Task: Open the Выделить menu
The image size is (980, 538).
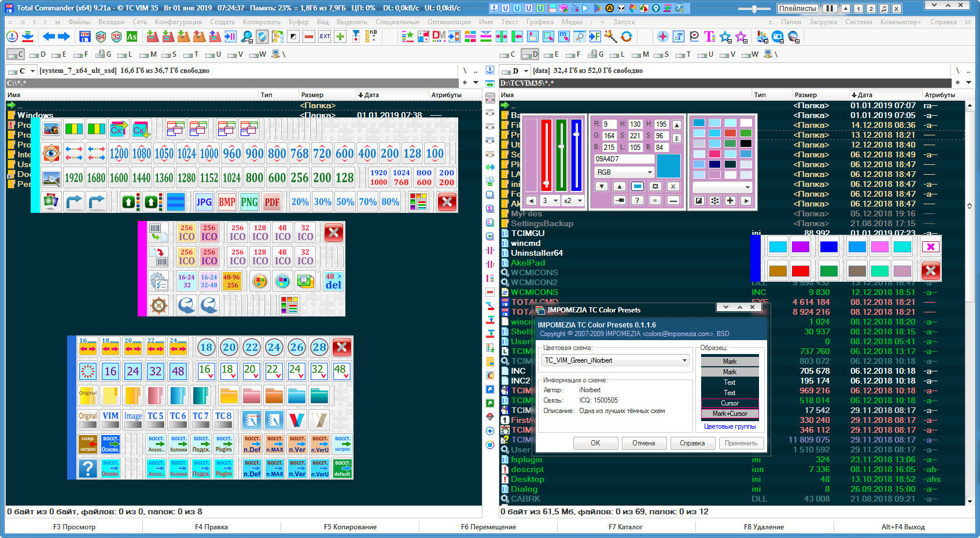Action: [352, 22]
